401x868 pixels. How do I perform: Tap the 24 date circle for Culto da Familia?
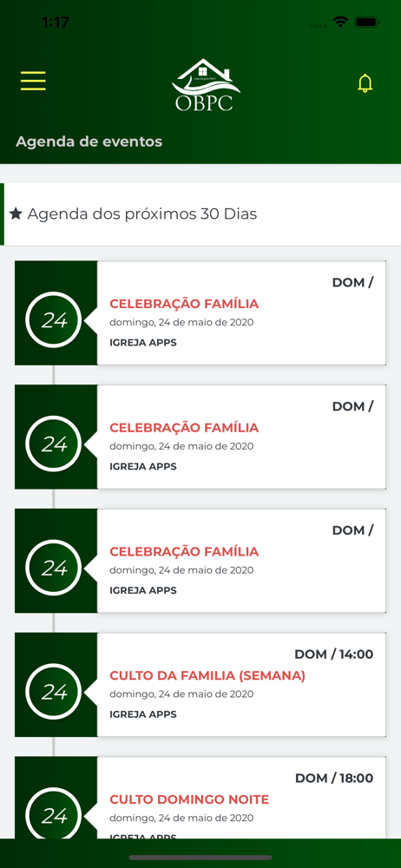click(x=54, y=693)
